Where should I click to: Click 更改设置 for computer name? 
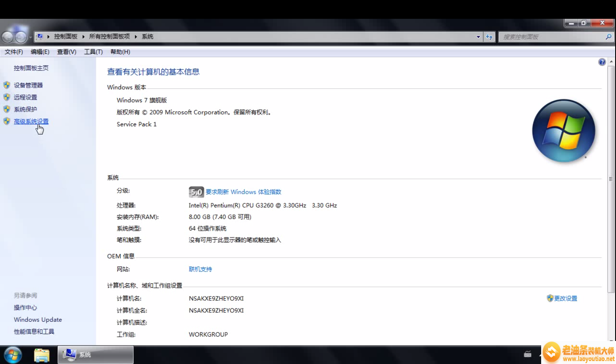(x=566, y=298)
